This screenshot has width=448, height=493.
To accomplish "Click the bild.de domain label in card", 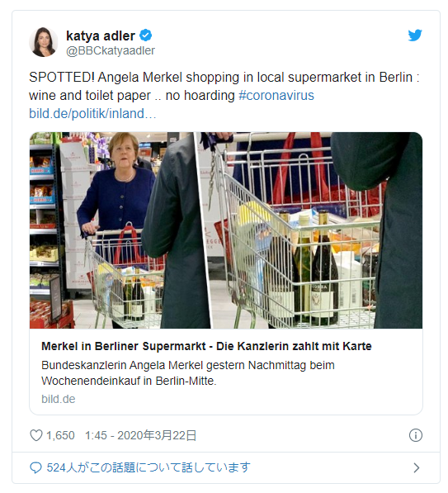I will point(59,399).
